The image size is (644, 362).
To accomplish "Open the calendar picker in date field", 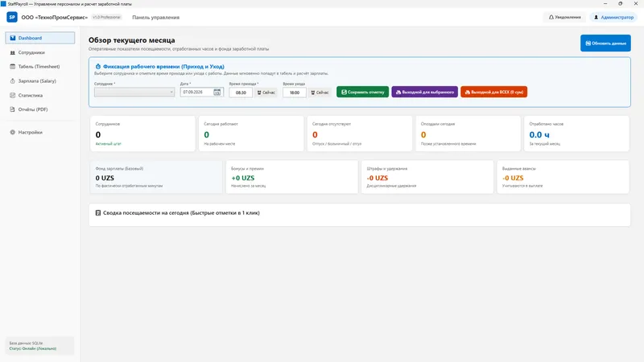I will [x=217, y=93].
